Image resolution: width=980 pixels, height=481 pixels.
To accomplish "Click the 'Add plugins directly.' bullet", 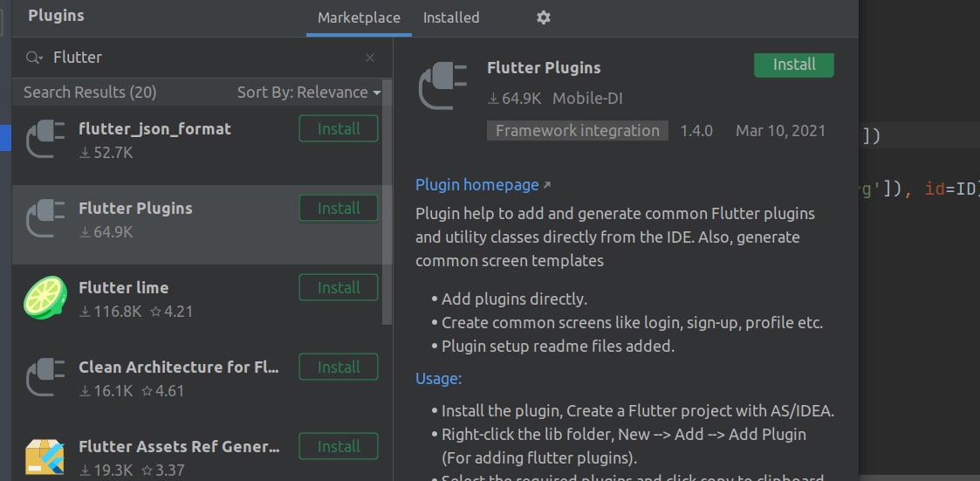I will point(514,299).
